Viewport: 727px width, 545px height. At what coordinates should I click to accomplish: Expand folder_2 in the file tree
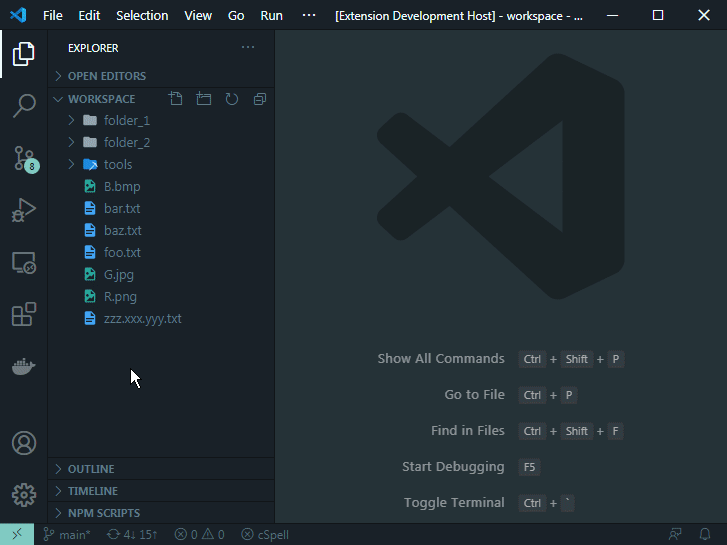tap(160, 142)
